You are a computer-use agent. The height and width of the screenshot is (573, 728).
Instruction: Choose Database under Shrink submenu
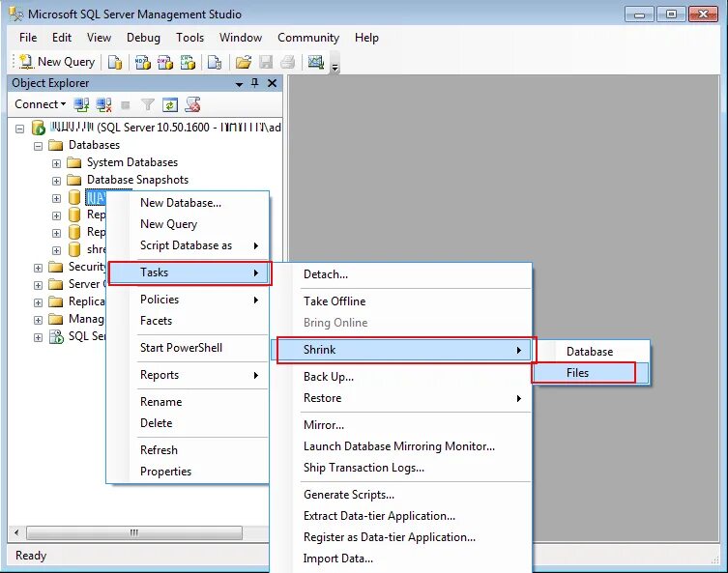590,352
